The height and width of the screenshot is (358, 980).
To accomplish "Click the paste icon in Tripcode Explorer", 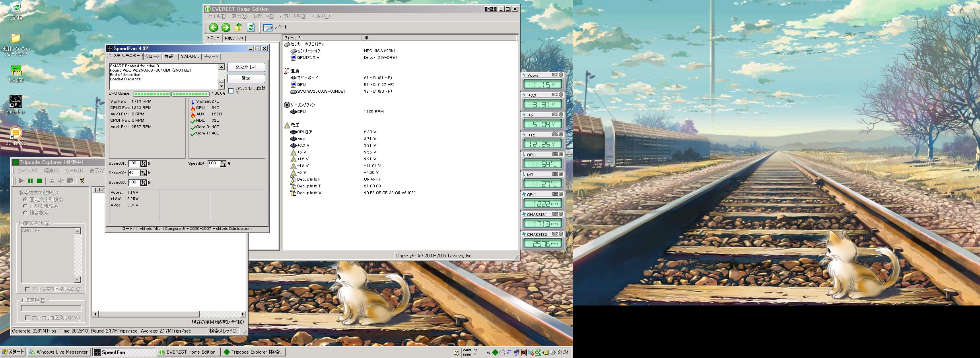I will pyautogui.click(x=70, y=181).
